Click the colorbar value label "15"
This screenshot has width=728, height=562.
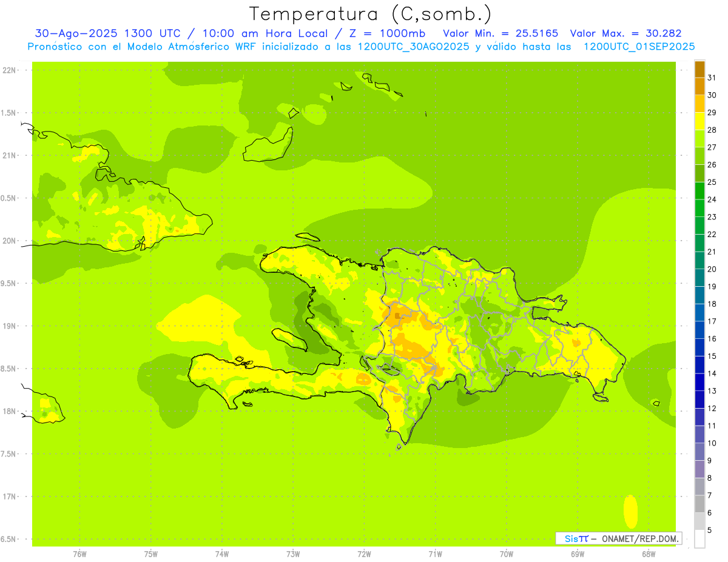712,356
